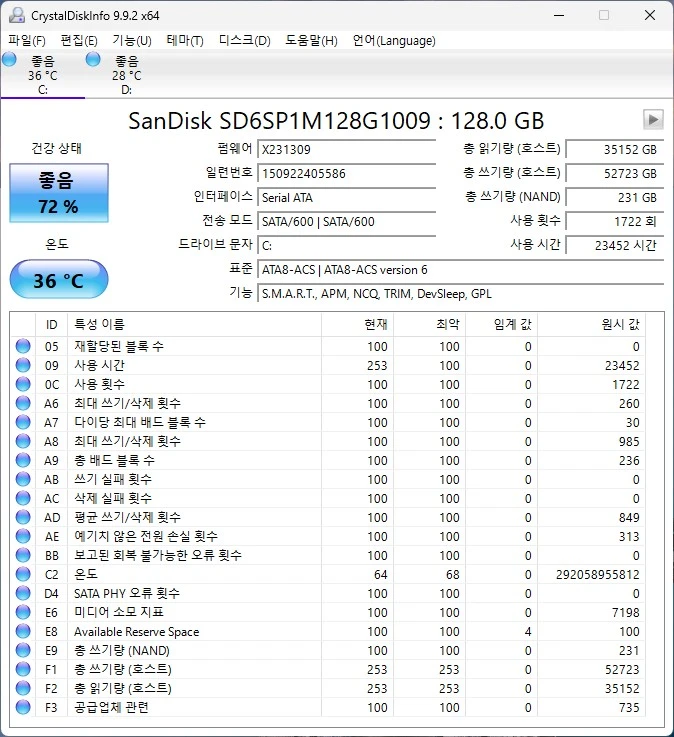Select the D: drive tab at 28 °C
This screenshot has height=737, width=674.
pyautogui.click(x=126, y=74)
